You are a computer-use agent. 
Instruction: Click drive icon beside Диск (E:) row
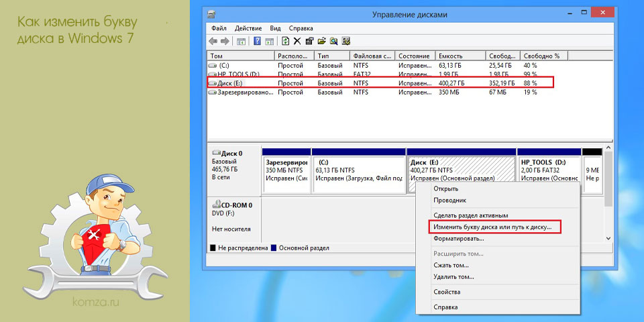213,83
